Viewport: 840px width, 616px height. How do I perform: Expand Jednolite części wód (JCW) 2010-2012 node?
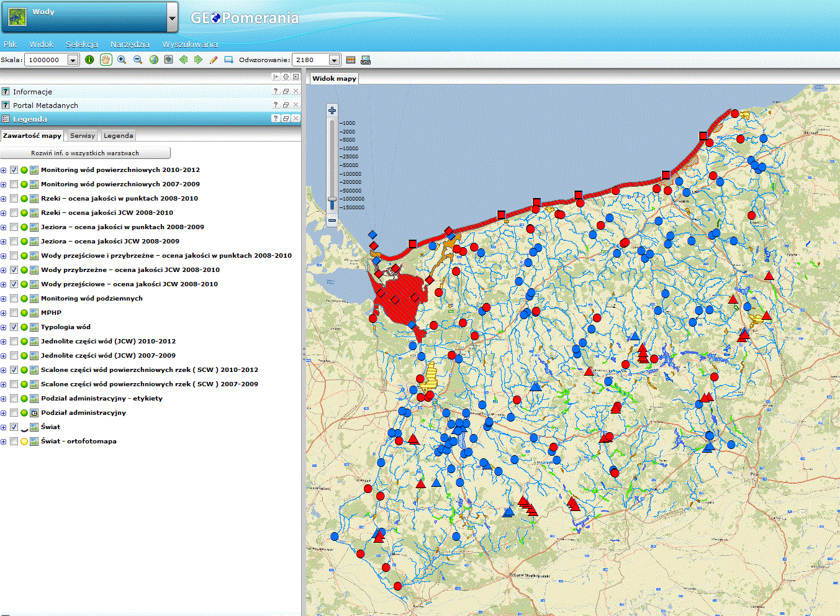point(4,342)
